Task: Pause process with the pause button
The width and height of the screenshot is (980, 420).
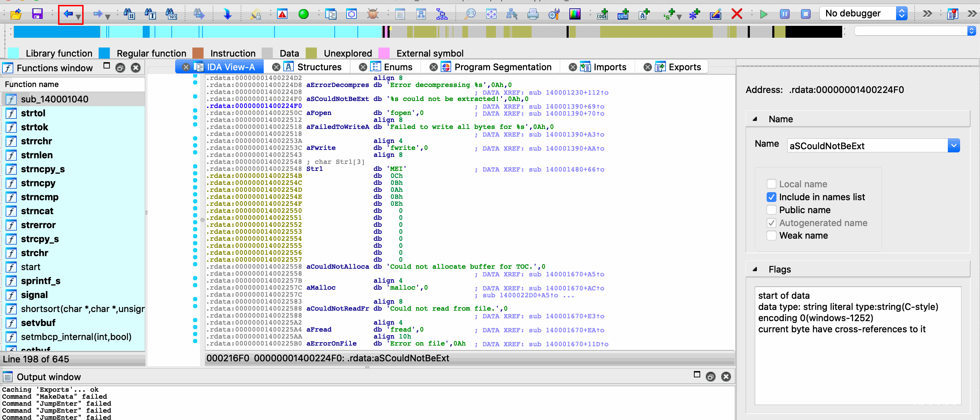Action: 784,14
